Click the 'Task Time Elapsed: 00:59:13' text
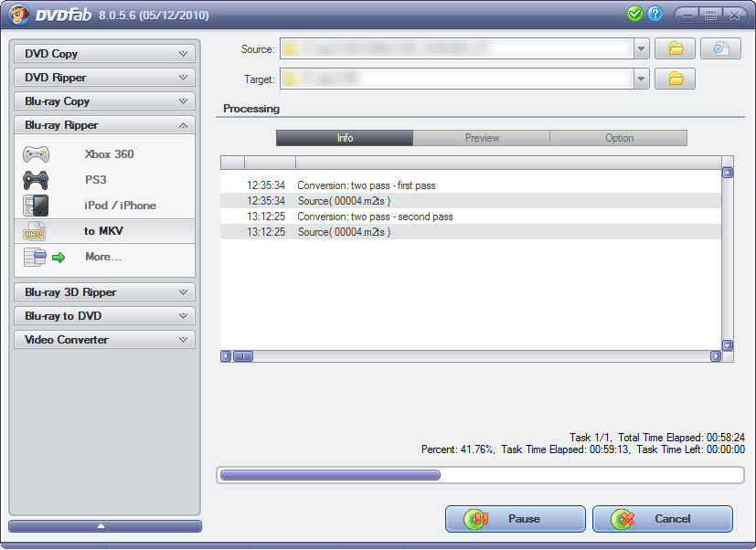 [x=565, y=450]
